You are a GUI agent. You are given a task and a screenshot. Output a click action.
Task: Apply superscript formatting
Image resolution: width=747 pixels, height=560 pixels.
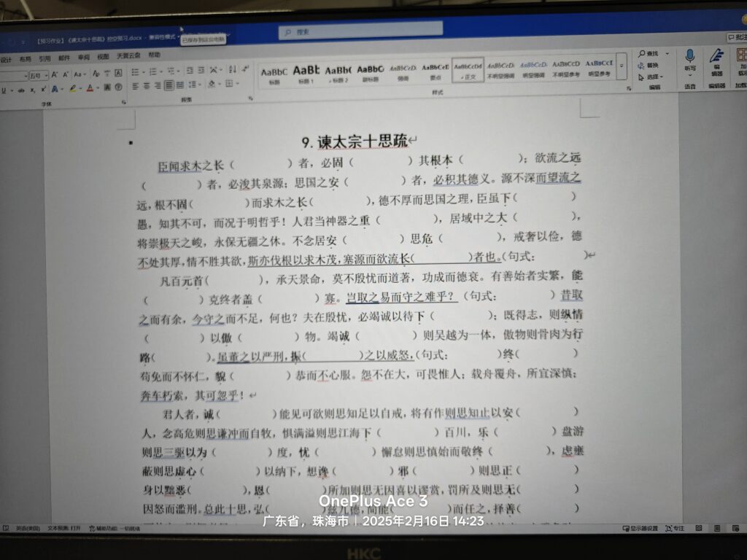click(43, 90)
